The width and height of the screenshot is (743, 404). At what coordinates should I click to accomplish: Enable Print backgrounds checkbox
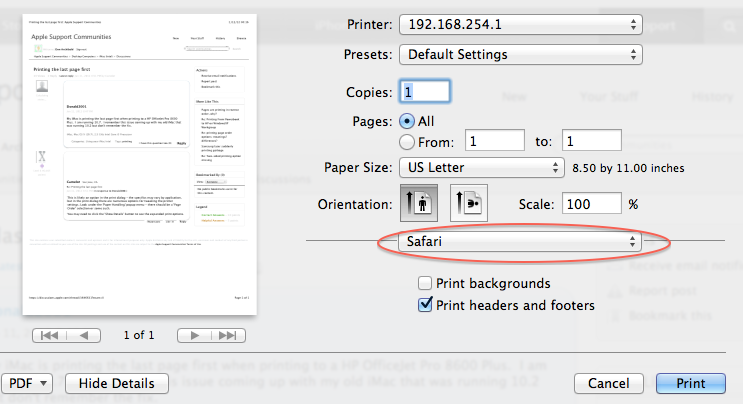pyautogui.click(x=425, y=283)
